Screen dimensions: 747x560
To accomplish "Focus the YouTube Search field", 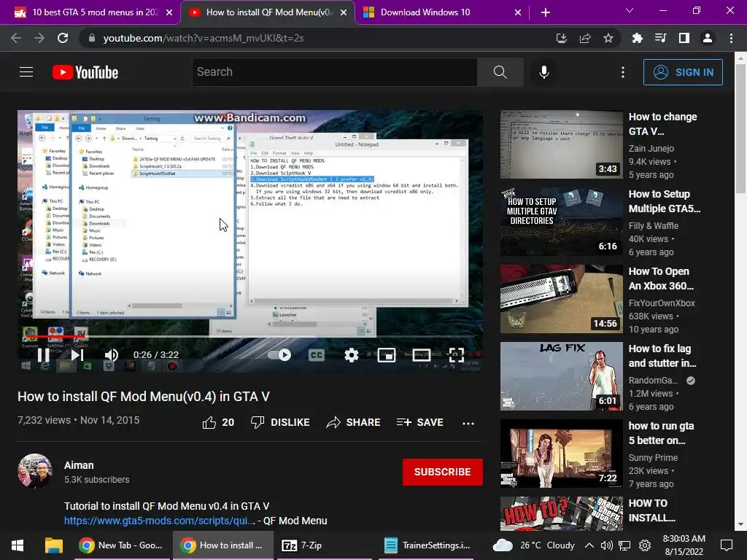I will tap(334, 72).
